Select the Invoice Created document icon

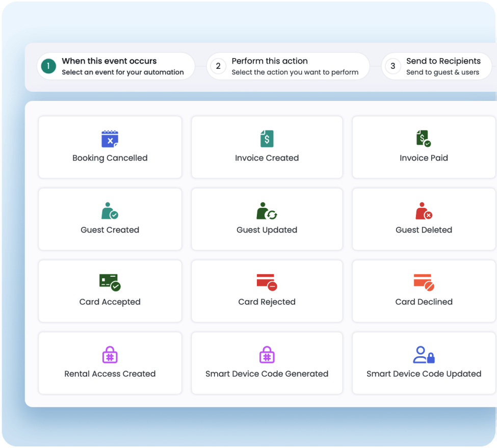[x=267, y=138]
